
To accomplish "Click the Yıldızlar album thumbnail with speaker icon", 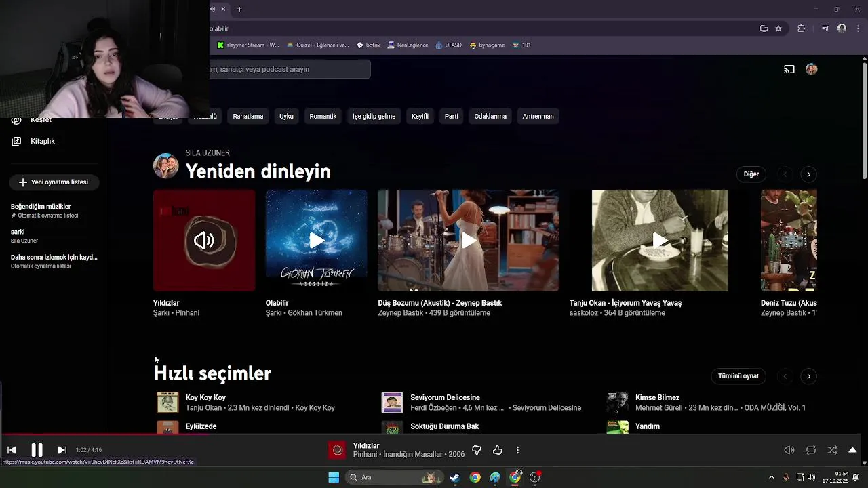I will (x=204, y=241).
